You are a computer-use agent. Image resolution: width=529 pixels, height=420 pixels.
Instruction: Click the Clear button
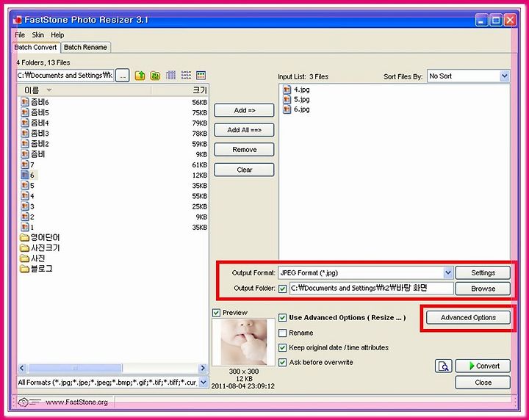pyautogui.click(x=244, y=170)
